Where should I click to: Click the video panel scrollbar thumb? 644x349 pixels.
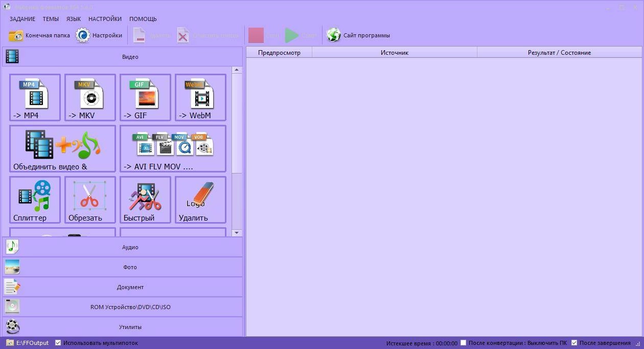[x=237, y=123]
